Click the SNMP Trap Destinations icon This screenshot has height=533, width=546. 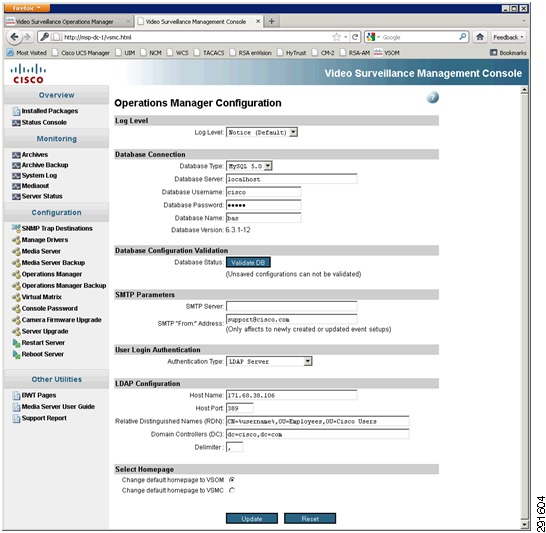pyautogui.click(x=16, y=228)
